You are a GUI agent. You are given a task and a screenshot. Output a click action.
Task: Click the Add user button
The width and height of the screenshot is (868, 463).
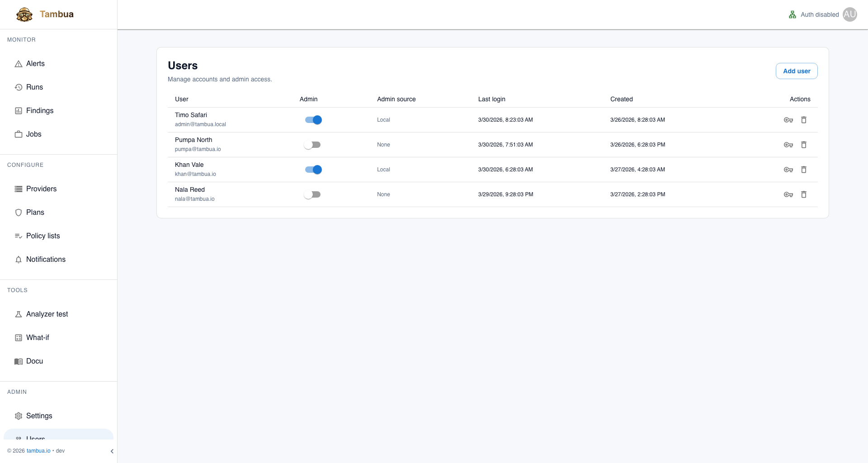click(x=796, y=71)
